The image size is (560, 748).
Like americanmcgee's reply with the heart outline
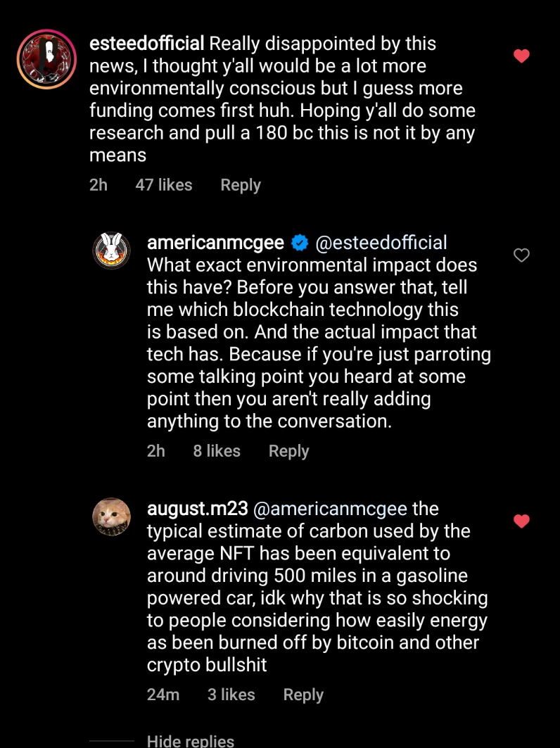tap(521, 255)
